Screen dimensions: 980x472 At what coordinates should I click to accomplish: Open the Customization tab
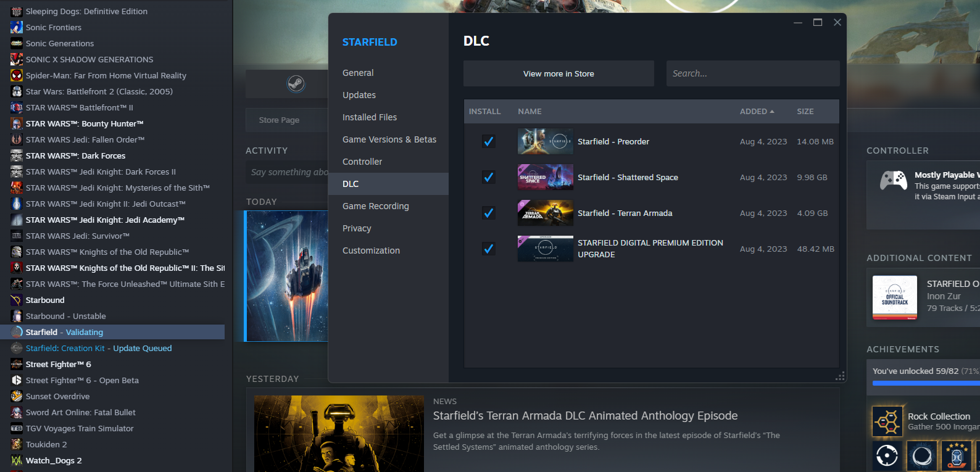point(388,250)
